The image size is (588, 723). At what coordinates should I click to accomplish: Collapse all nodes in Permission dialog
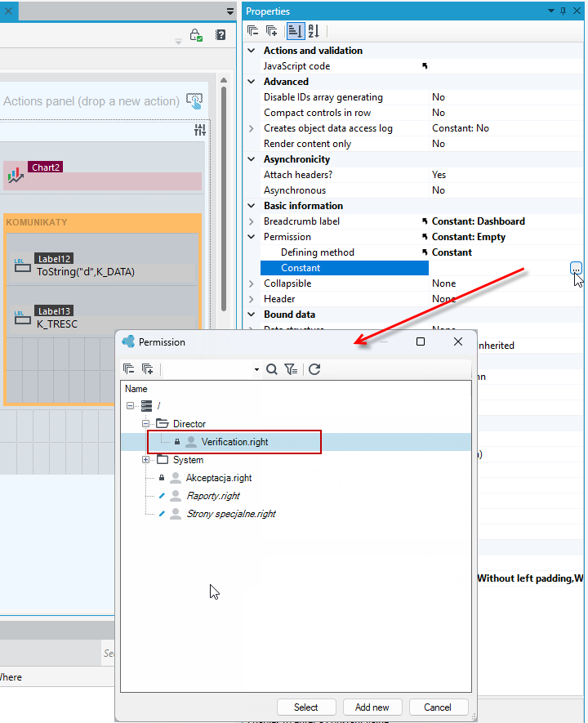coord(129,369)
